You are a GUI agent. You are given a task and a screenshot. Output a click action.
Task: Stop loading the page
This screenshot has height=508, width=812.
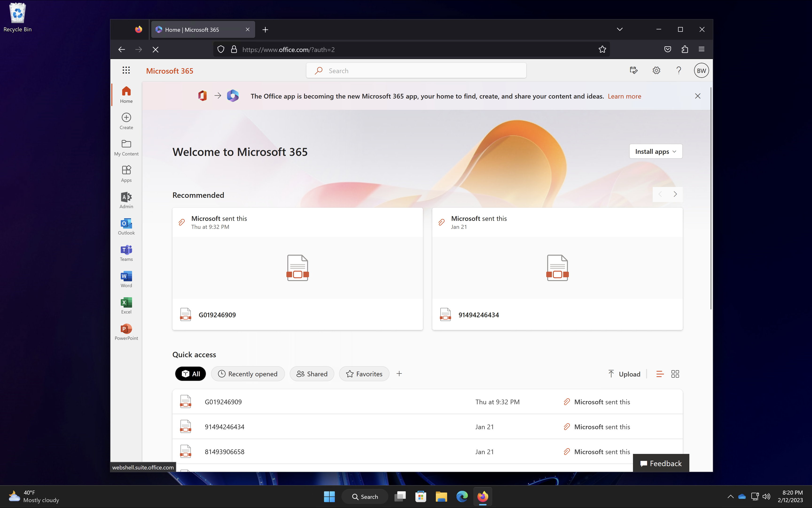155,49
